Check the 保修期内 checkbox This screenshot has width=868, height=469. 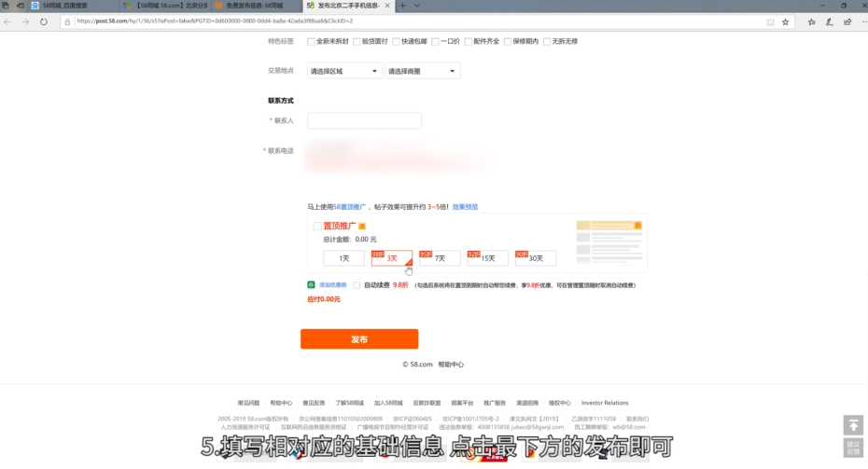508,41
